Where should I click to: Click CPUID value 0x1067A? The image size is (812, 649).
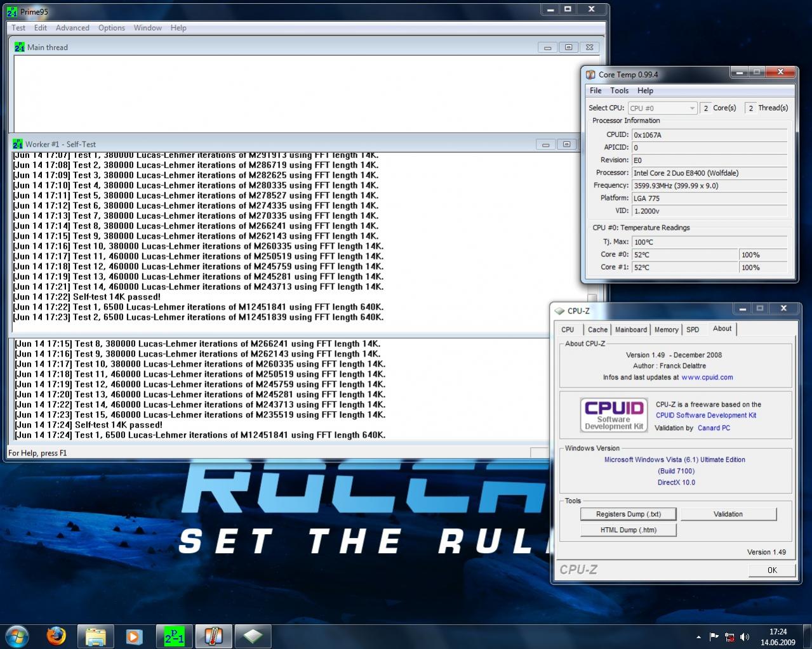coord(709,134)
